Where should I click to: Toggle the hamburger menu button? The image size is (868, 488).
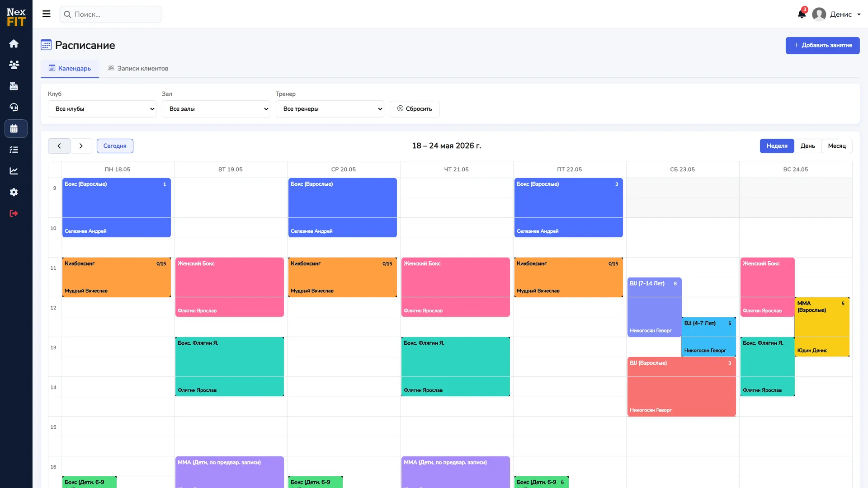pos(46,14)
